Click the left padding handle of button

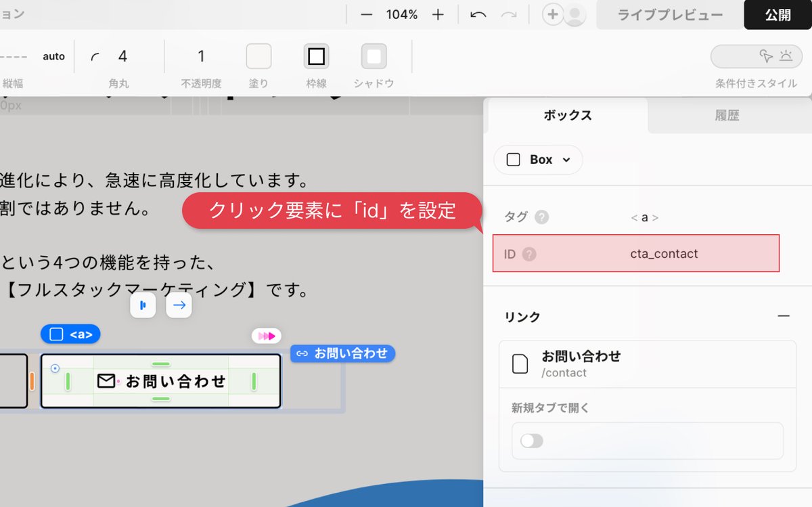(68, 381)
